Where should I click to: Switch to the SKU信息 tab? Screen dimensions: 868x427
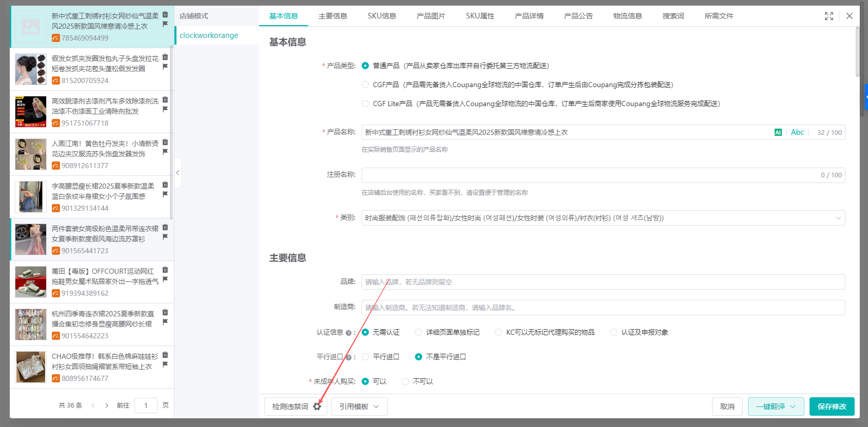(x=382, y=16)
